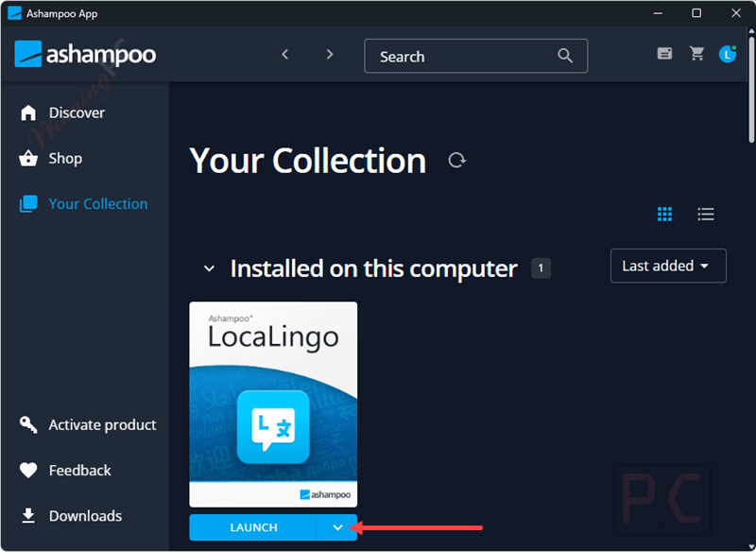
Task: Go back with the left arrow
Action: [285, 55]
